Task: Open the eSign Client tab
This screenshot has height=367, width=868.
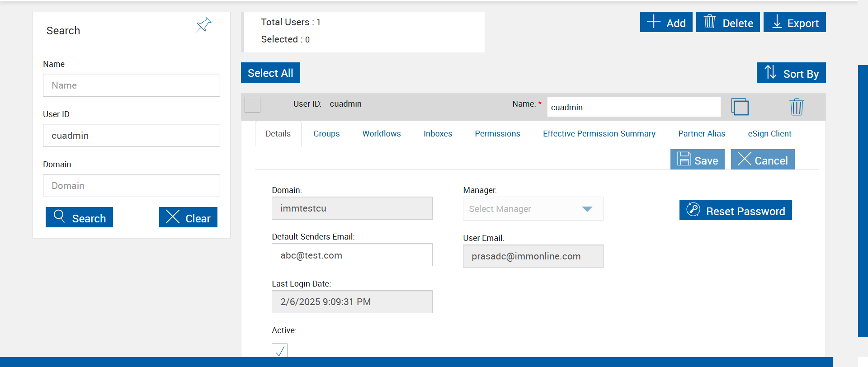Action: click(x=769, y=134)
